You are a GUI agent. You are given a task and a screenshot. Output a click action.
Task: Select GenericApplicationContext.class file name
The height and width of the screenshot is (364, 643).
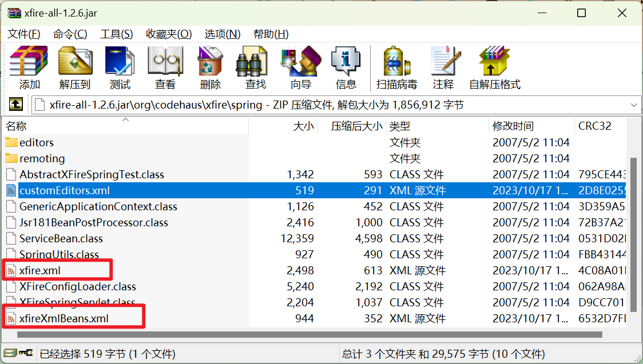(98, 206)
